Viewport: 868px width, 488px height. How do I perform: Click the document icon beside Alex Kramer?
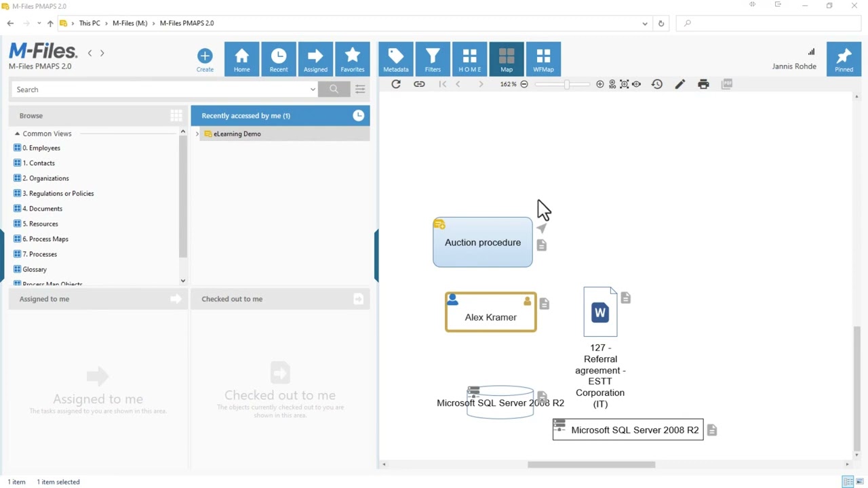544,304
